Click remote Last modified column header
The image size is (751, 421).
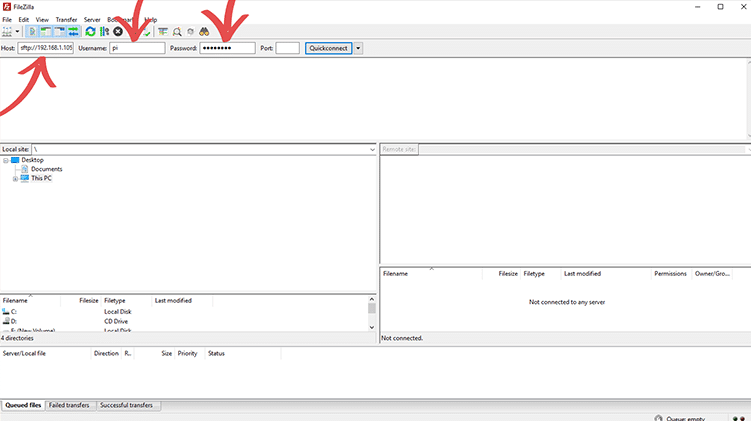[606, 274]
